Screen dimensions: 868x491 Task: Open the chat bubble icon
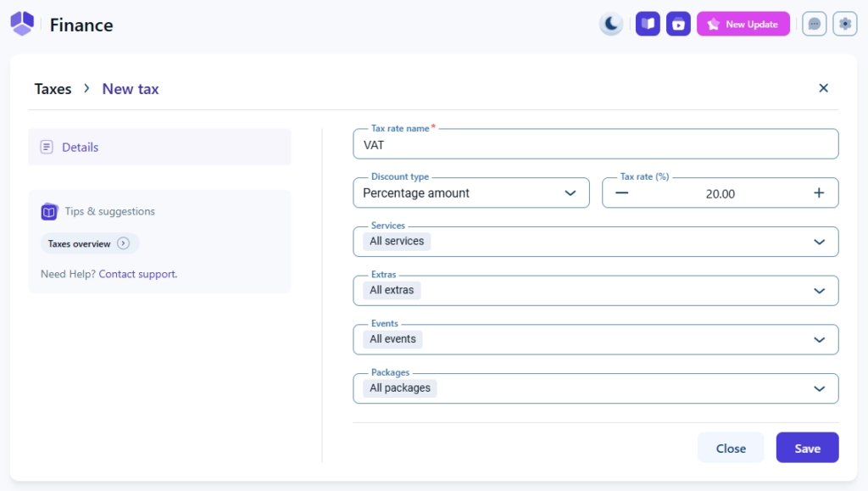(815, 24)
